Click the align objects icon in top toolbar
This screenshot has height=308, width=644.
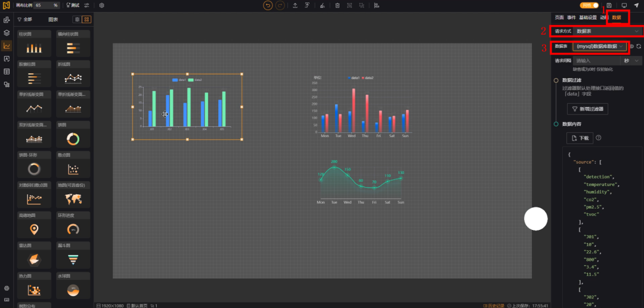tap(377, 5)
